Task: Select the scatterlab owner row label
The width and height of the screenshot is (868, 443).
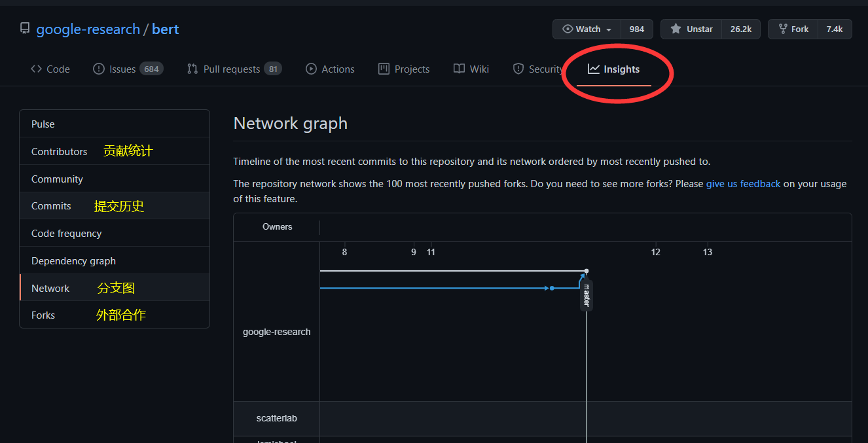Action: 277,418
